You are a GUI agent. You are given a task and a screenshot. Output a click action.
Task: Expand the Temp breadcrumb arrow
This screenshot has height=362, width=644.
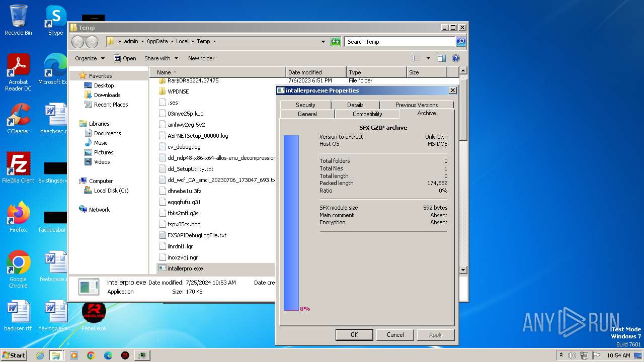click(x=214, y=42)
